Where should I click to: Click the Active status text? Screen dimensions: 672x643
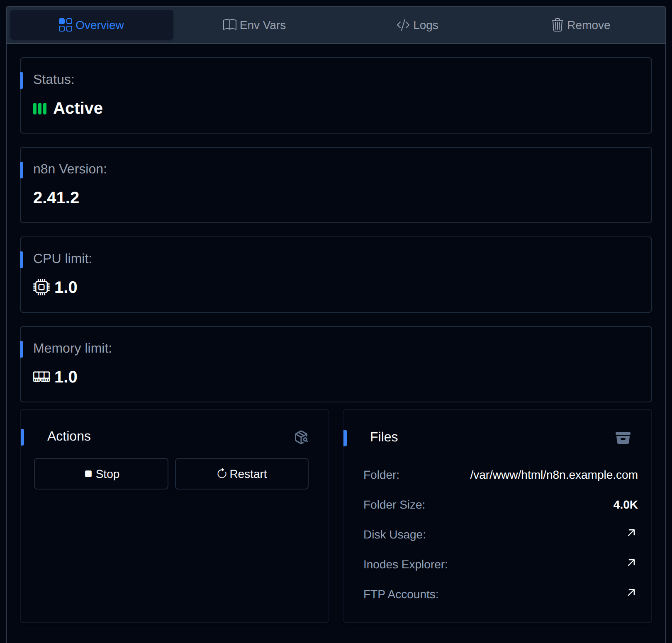click(x=78, y=108)
